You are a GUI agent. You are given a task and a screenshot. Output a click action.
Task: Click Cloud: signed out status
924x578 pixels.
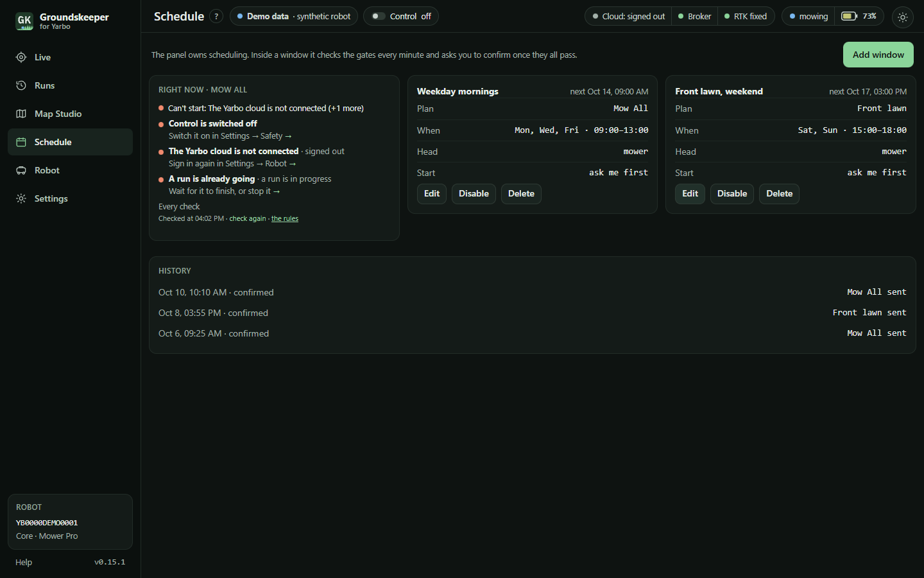point(628,17)
